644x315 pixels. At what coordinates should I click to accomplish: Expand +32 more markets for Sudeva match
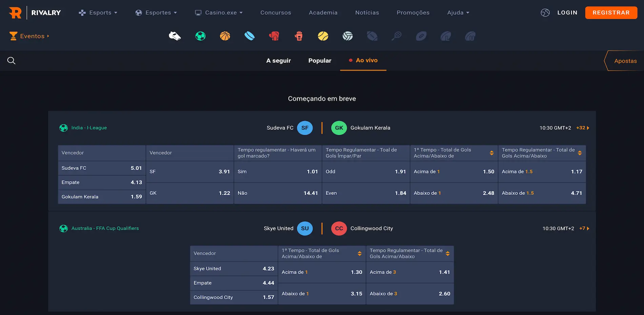[582, 128]
